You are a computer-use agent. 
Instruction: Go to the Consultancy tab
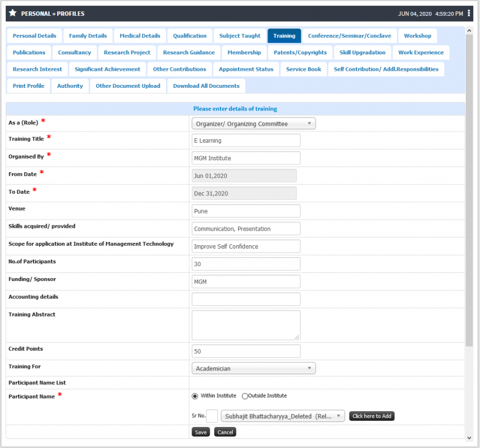click(74, 53)
